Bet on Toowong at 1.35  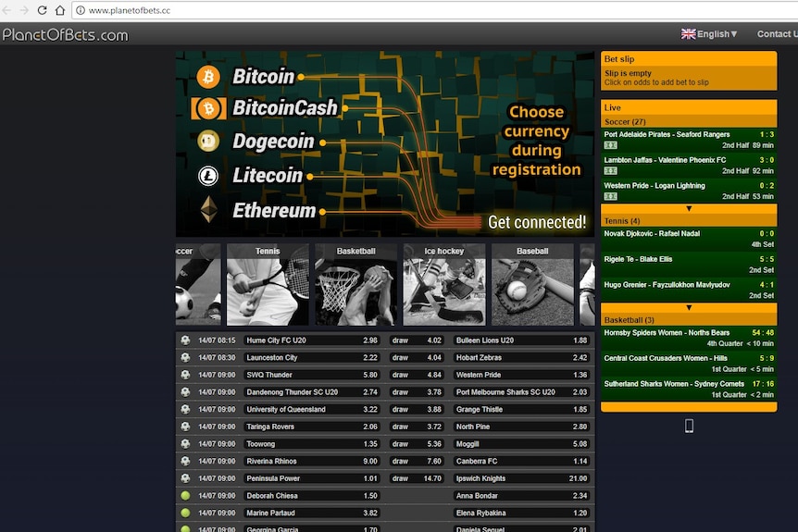click(x=312, y=444)
